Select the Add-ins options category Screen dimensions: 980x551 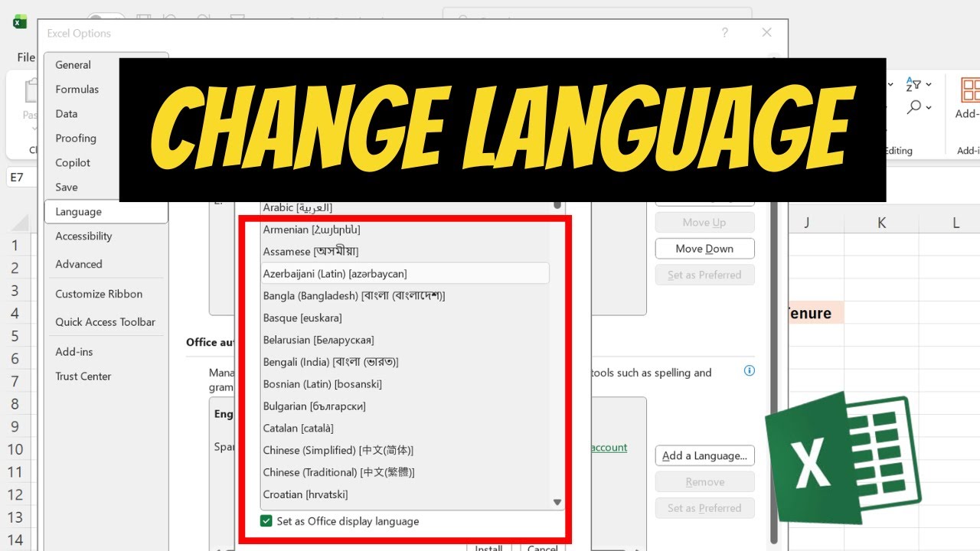click(x=106, y=352)
